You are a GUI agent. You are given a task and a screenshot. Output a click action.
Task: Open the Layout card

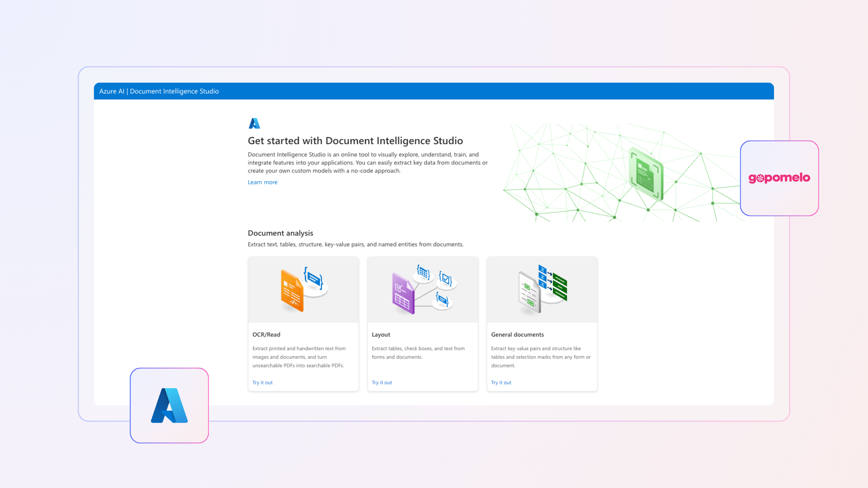tap(422, 324)
